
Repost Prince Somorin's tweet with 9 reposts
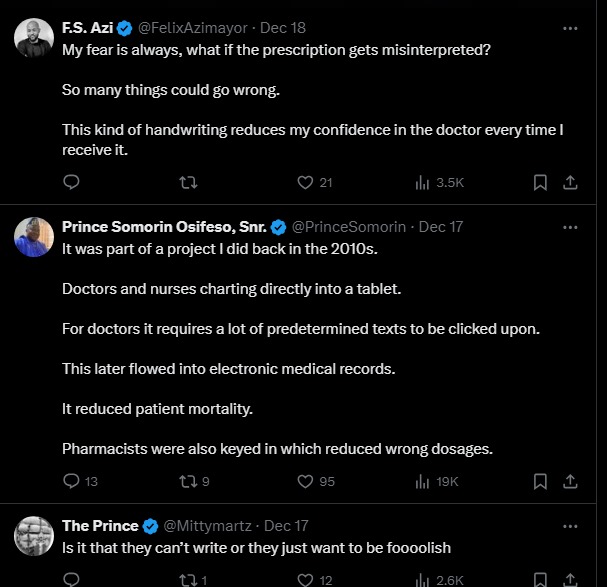(x=187, y=481)
